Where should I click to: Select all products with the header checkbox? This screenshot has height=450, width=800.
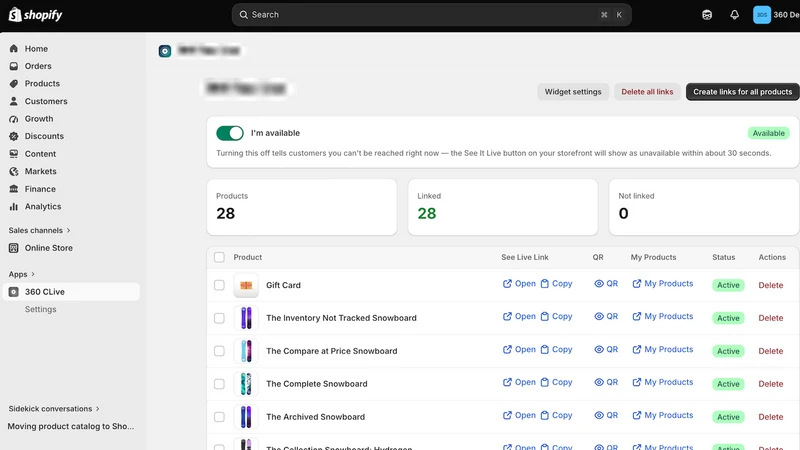click(x=219, y=257)
